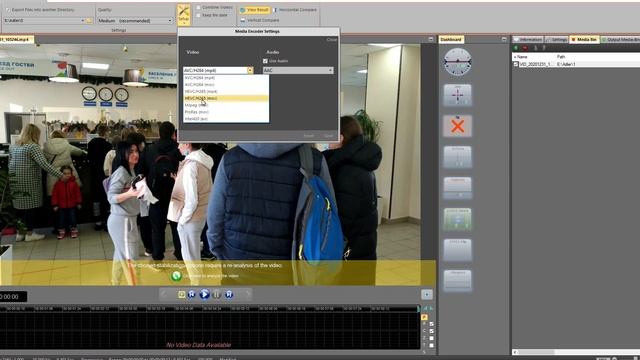
Task: Choose AVC/H264 (mov) list option
Action: click(226, 84)
